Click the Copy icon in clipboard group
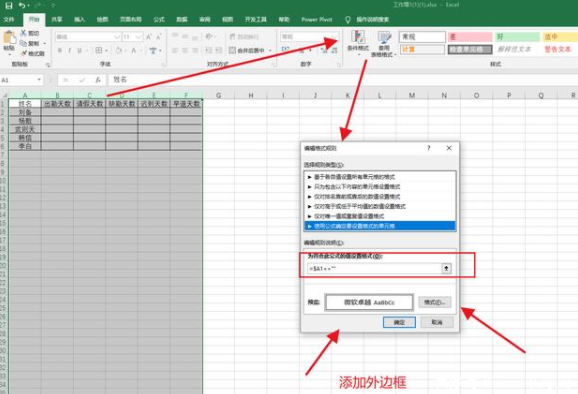This screenshot has height=394, width=578. coord(24,43)
